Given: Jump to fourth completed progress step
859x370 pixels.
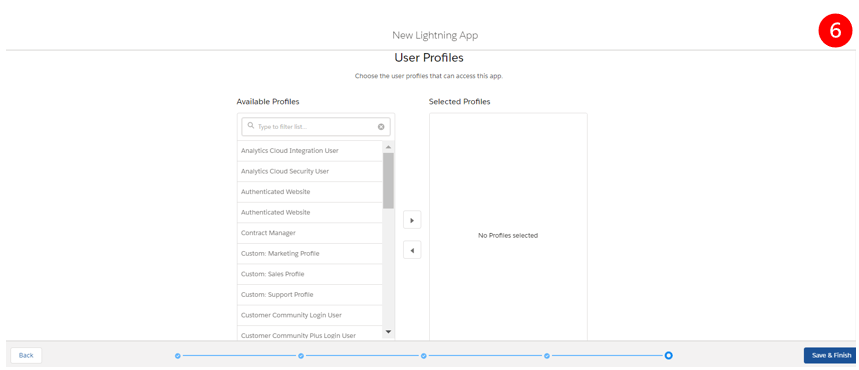Looking at the screenshot, I should (547, 356).
